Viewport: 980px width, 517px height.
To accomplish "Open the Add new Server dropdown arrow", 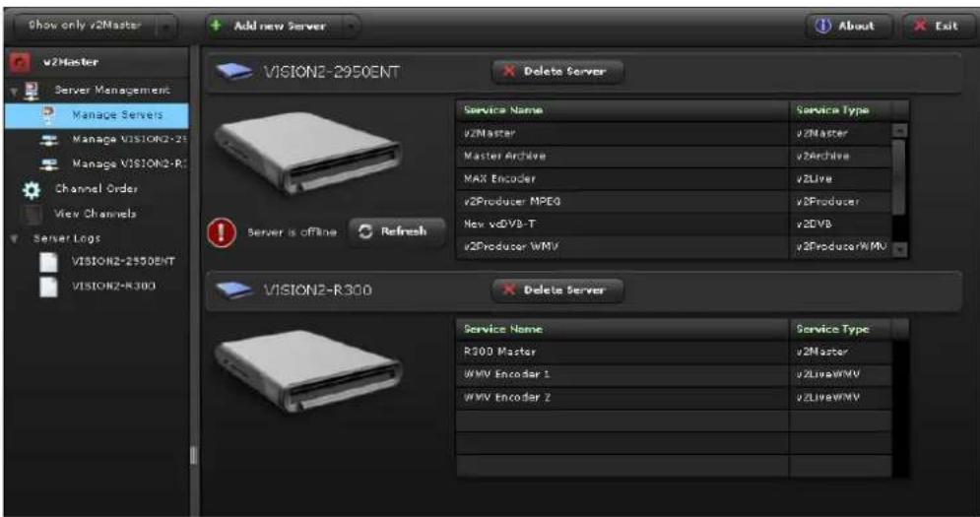I will [x=350, y=27].
